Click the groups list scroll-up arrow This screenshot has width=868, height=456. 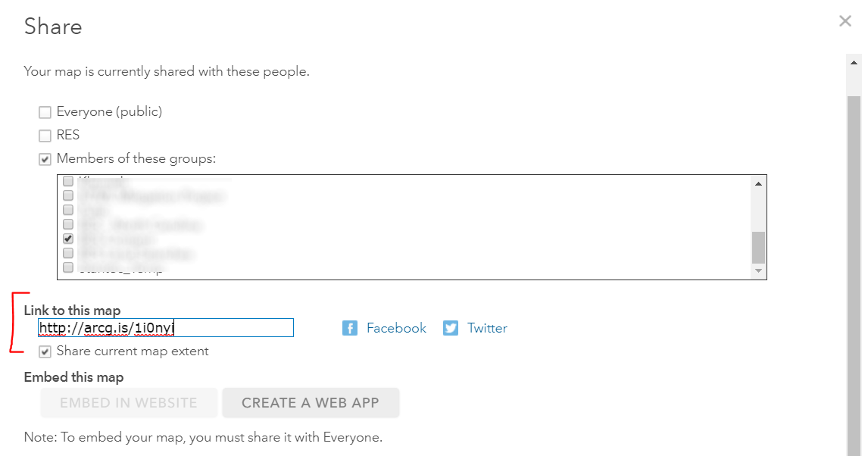coord(758,183)
